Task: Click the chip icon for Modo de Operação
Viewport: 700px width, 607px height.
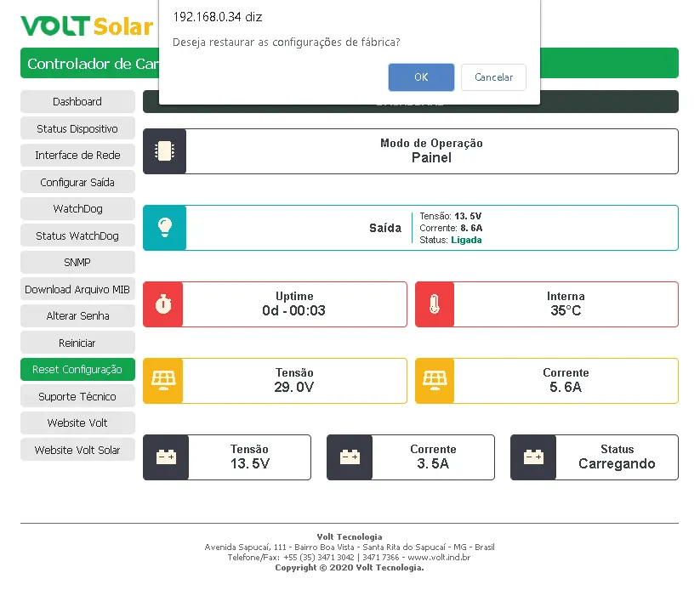Action: tap(165, 151)
